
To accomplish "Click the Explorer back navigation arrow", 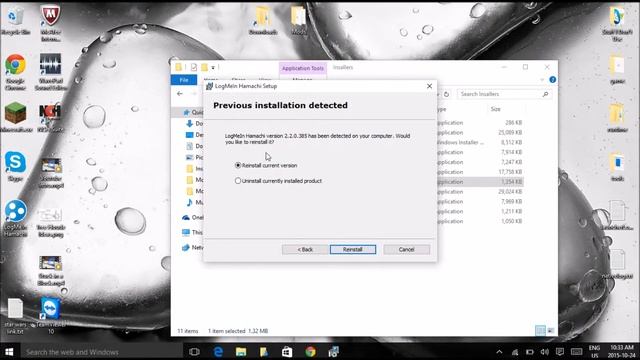I will [180, 94].
